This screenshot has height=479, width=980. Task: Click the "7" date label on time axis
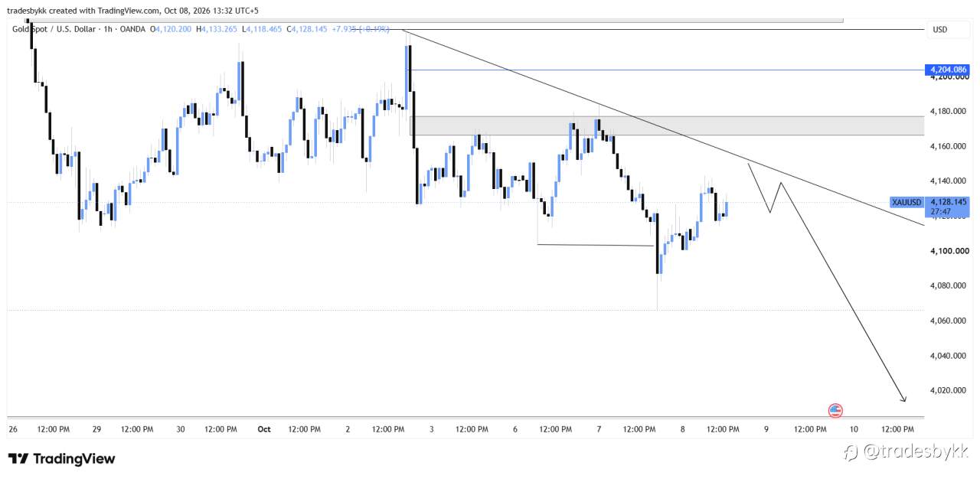coord(599,429)
